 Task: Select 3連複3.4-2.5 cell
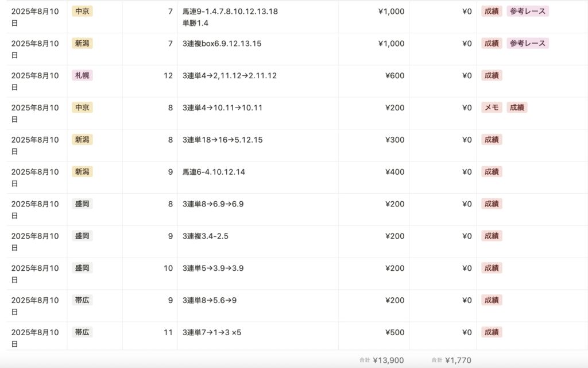[x=258, y=242]
